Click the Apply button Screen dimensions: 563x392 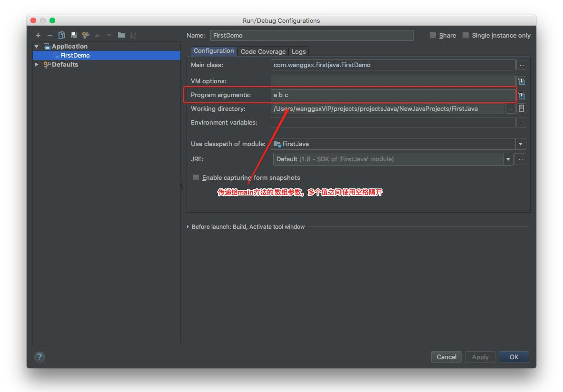pyautogui.click(x=480, y=357)
